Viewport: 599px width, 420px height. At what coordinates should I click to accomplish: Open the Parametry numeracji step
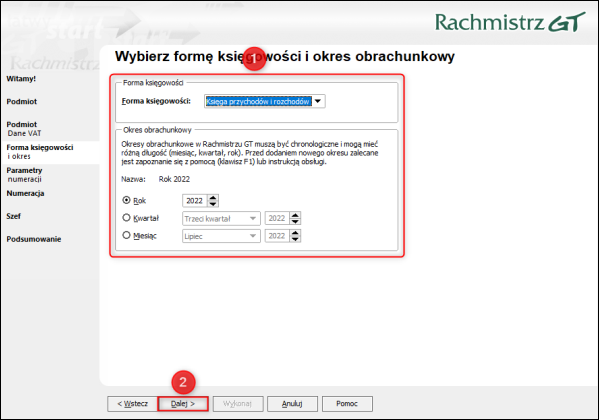24,175
